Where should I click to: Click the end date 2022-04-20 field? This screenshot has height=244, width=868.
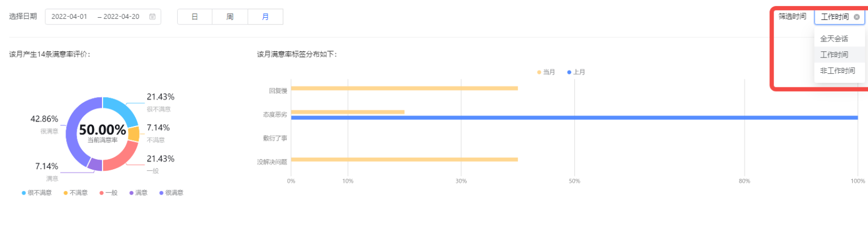tap(121, 17)
